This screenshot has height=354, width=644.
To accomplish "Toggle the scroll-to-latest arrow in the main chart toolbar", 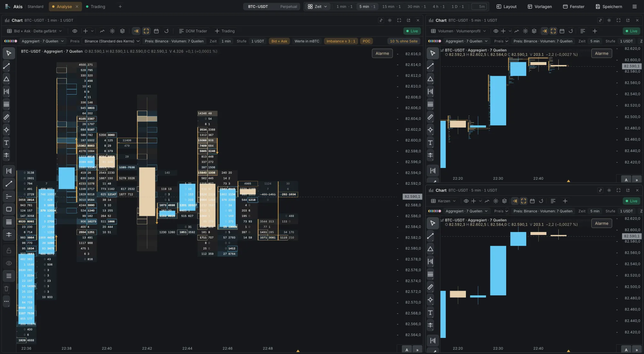I will pos(136,31).
